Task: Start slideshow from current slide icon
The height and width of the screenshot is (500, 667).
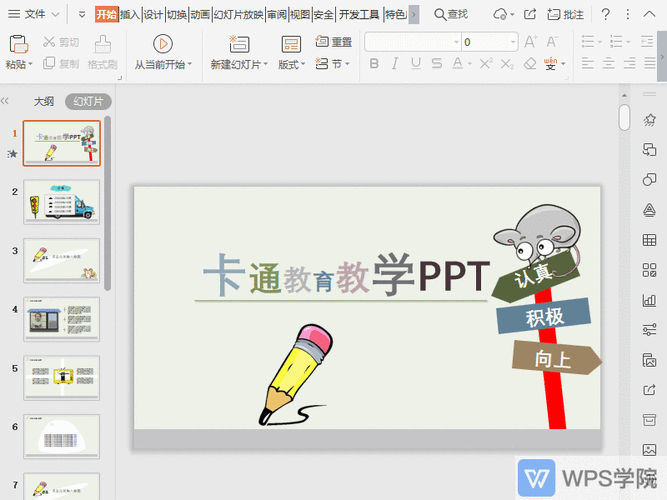Action: click(x=162, y=44)
